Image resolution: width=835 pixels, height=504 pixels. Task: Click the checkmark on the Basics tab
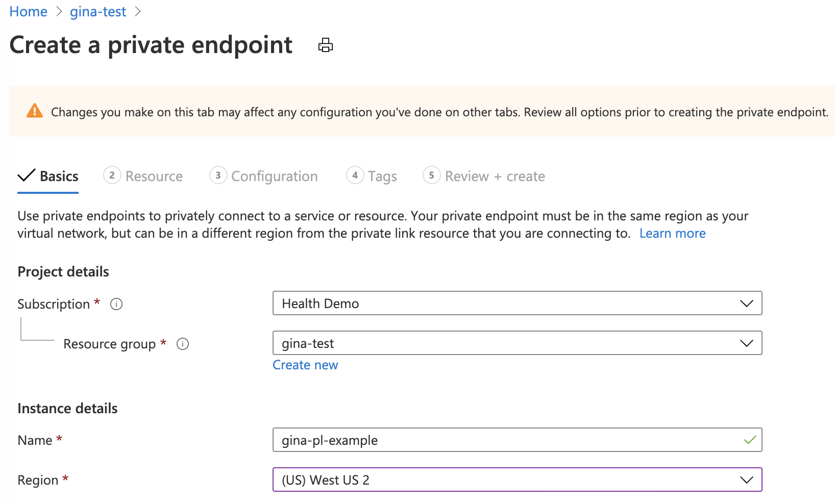tap(26, 175)
